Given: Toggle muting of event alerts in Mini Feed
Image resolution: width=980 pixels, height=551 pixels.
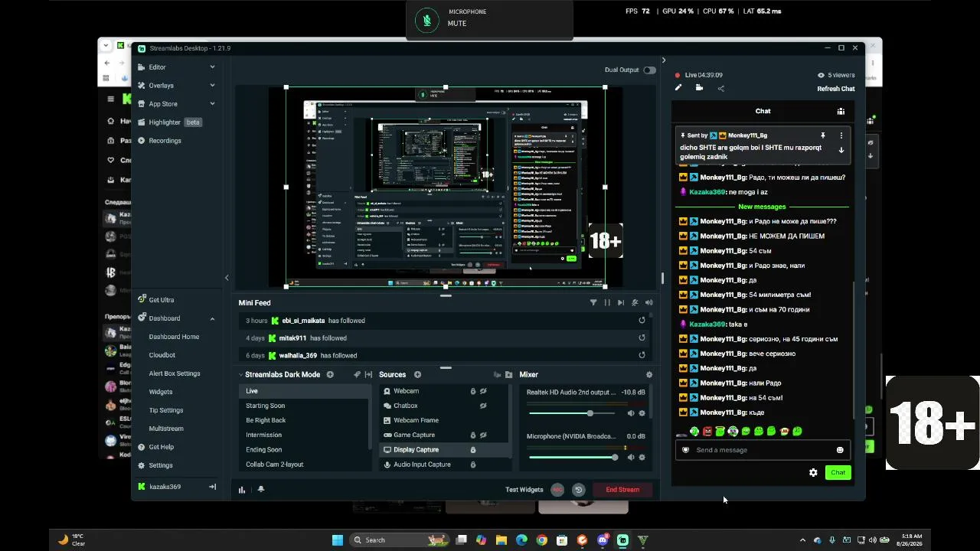Looking at the screenshot, I should pos(635,303).
